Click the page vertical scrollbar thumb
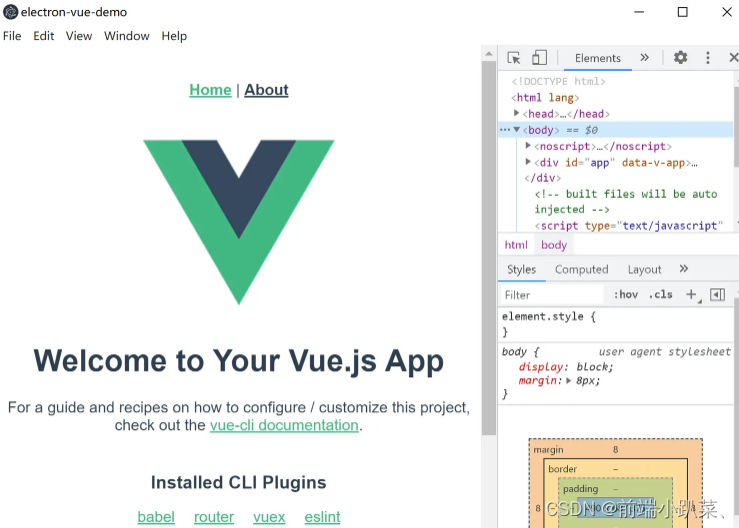 pos(489,248)
